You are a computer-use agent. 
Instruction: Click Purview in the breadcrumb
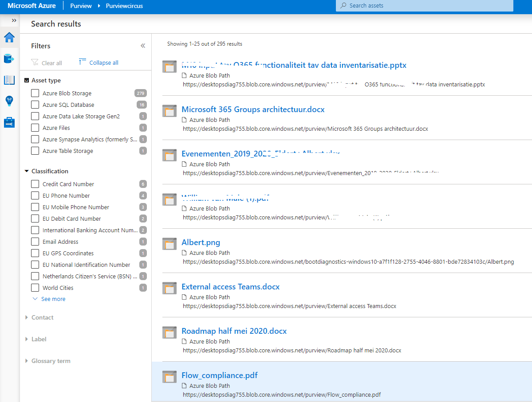click(81, 6)
